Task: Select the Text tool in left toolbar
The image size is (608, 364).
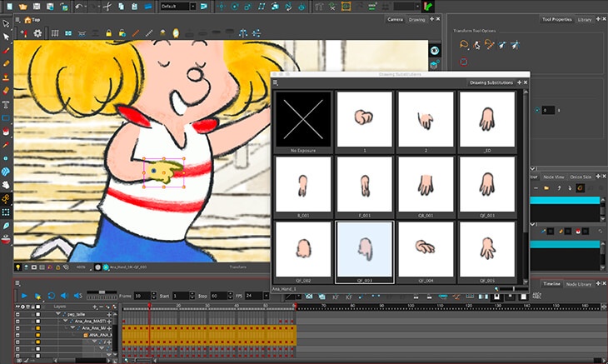Action: (6, 105)
